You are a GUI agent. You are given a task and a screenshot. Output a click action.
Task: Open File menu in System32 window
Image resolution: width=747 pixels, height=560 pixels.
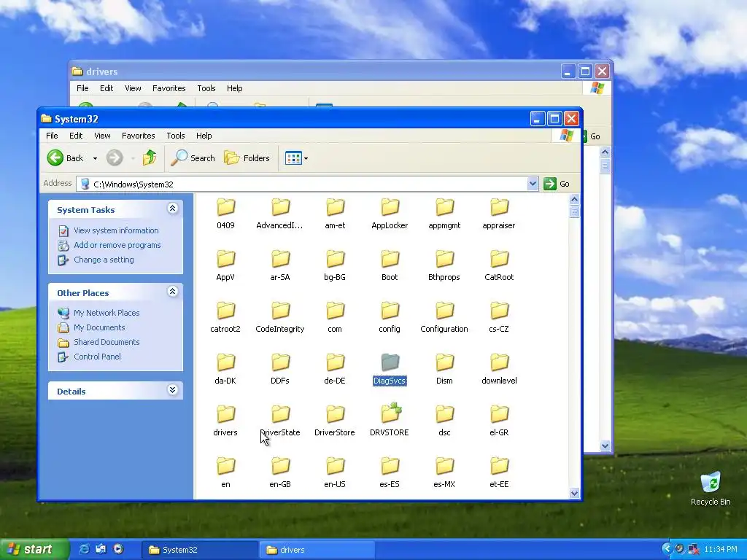click(52, 136)
